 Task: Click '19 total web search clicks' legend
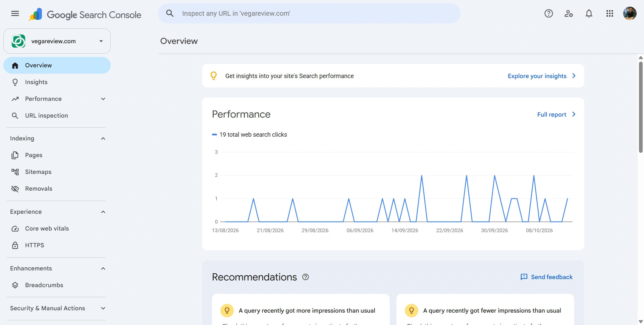point(250,135)
